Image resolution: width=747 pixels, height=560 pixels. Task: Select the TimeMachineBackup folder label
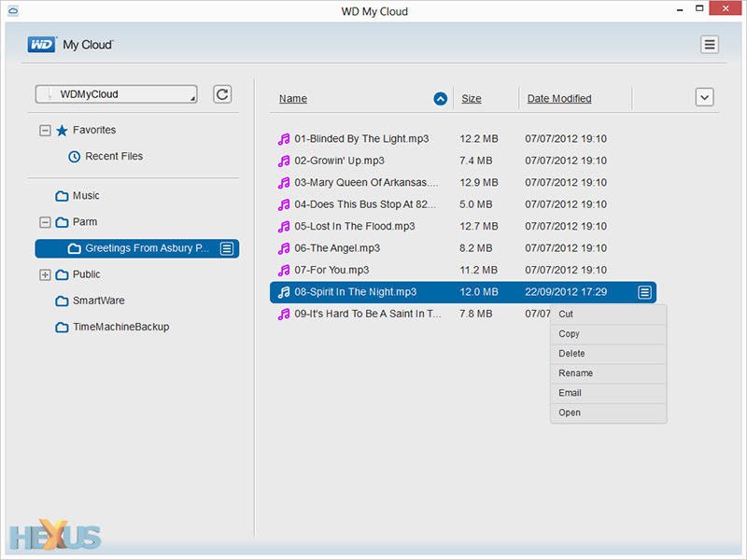(121, 328)
